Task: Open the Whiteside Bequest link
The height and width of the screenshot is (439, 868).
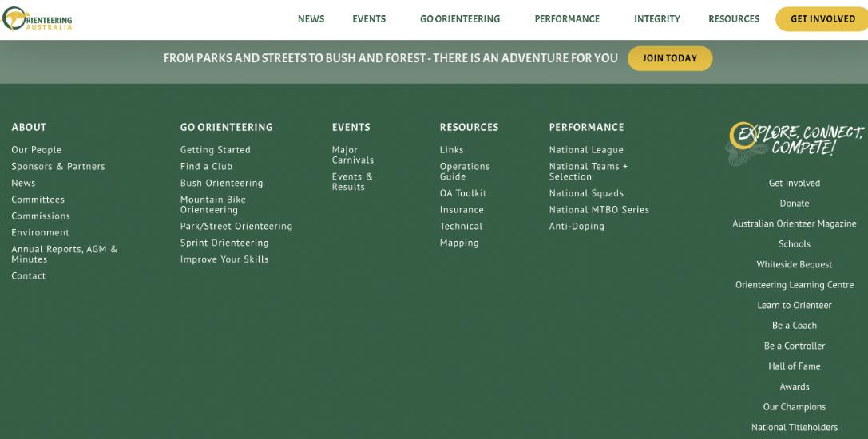Action: click(x=795, y=265)
